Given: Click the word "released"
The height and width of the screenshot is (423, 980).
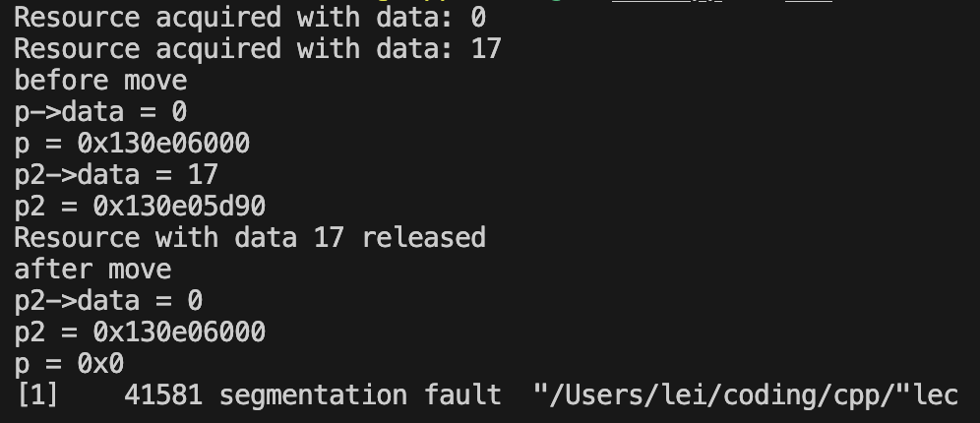Looking at the screenshot, I should tap(424, 237).
